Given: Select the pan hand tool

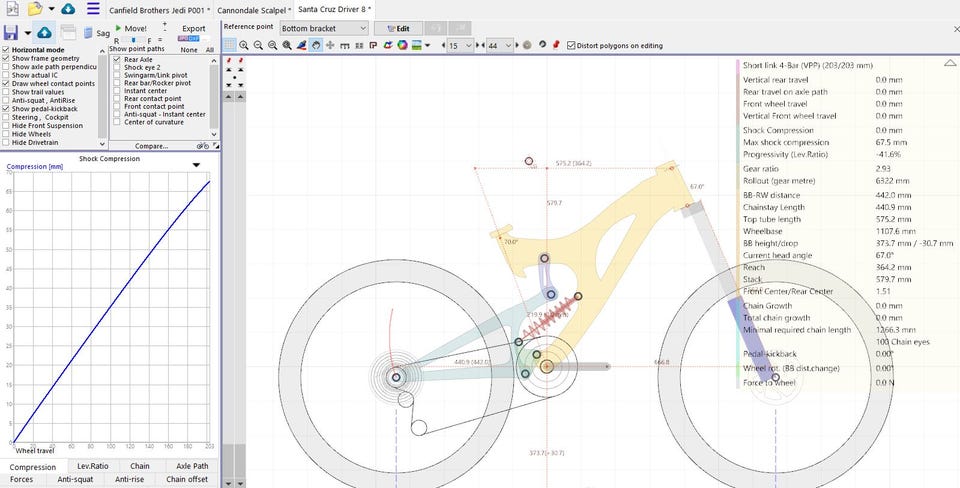Looking at the screenshot, I should pos(316,45).
